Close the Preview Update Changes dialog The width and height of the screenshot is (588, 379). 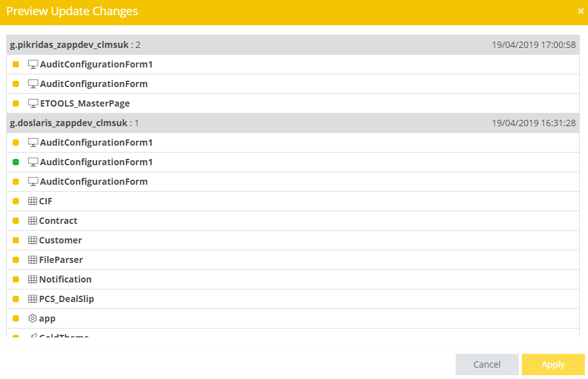580,11
